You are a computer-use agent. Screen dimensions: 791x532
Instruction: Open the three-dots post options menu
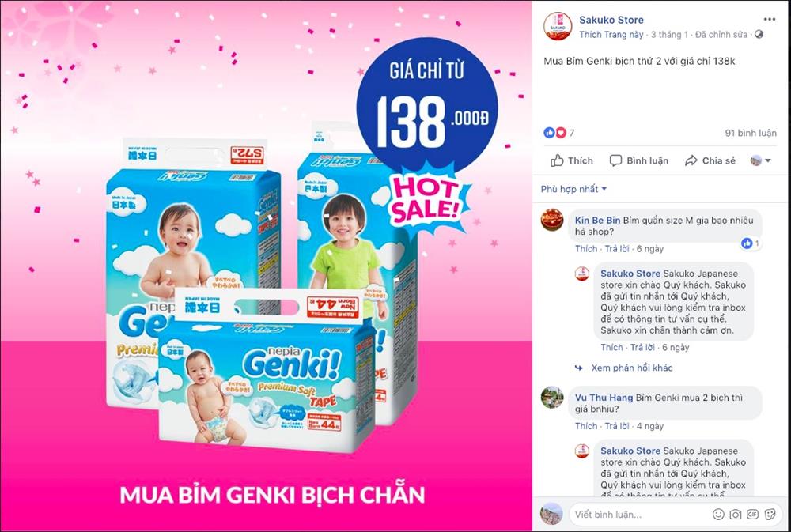tap(769, 20)
